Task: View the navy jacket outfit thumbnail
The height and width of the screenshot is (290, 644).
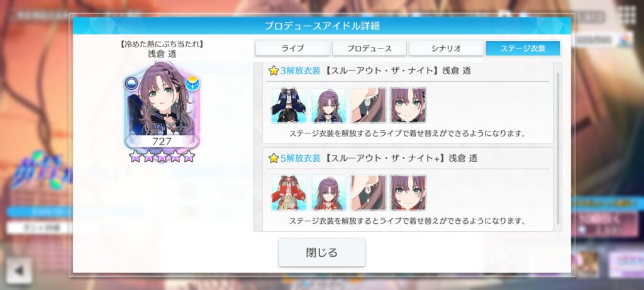Action: (x=289, y=105)
